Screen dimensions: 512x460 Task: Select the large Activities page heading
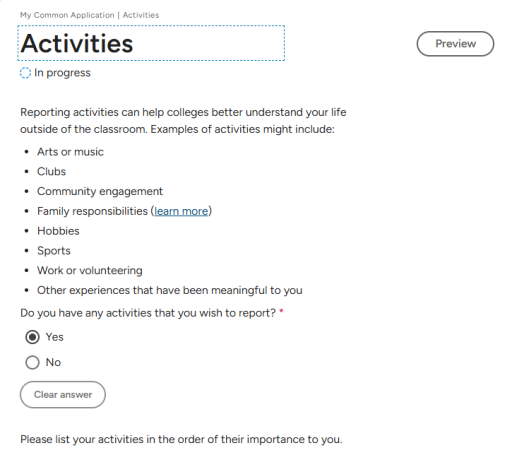pyautogui.click(x=77, y=43)
